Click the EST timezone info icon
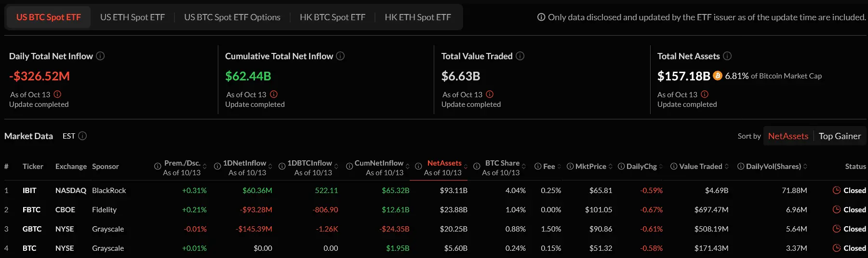868x258 pixels. tap(82, 136)
